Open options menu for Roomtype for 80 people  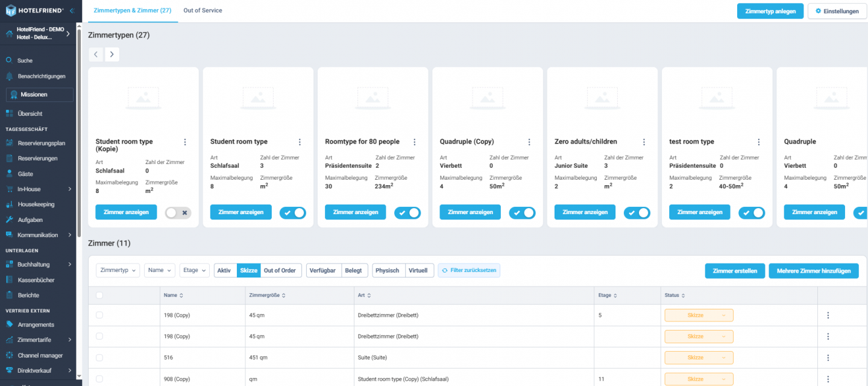pos(415,142)
